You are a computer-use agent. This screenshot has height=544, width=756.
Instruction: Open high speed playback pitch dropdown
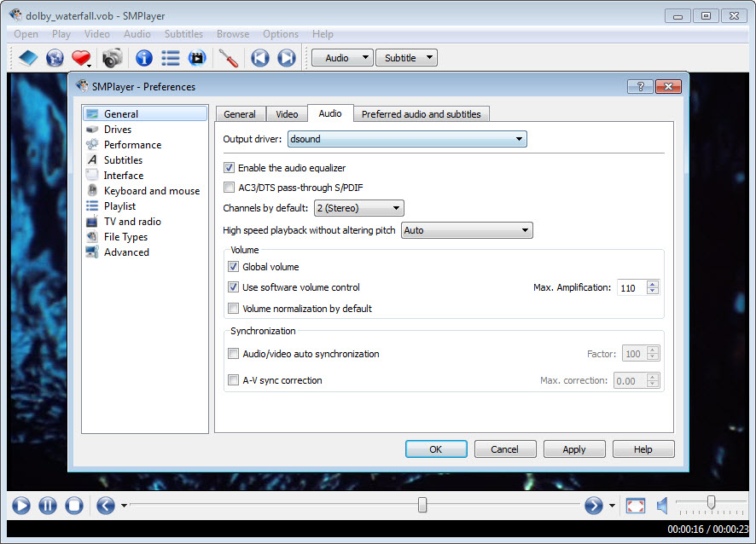[467, 230]
